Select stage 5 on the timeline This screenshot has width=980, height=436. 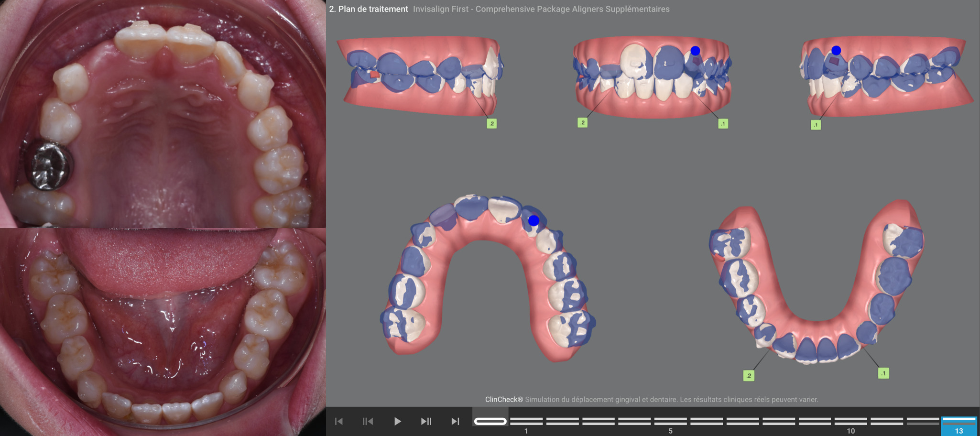click(x=671, y=421)
